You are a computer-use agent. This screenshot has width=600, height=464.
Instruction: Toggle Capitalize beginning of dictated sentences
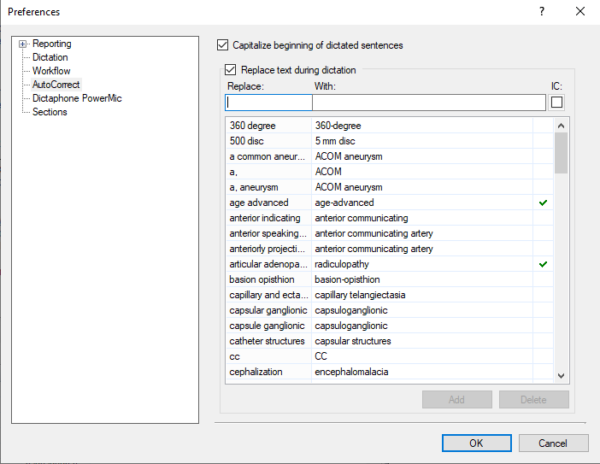[x=223, y=45]
